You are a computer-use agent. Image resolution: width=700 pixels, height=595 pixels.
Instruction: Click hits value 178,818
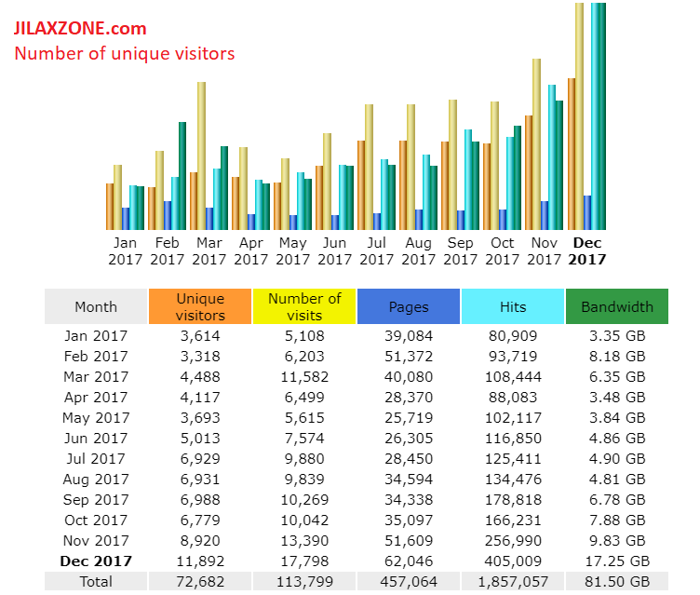(513, 500)
